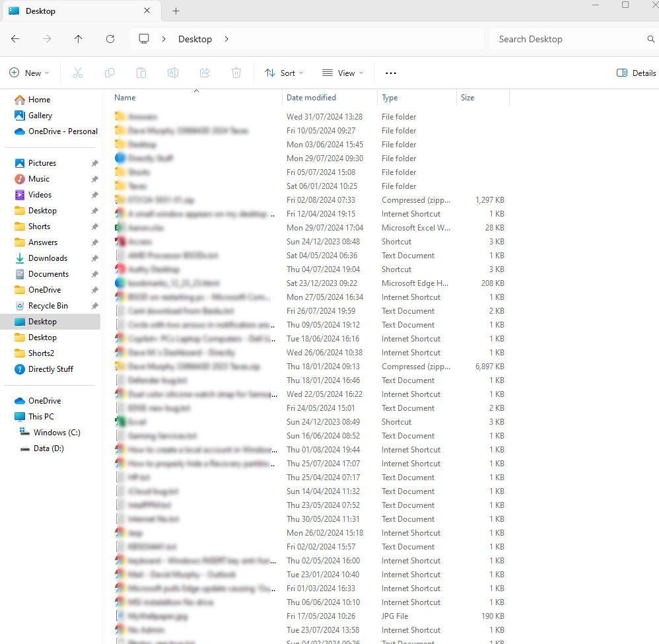Click the Copy icon in the toolbar
The image size is (659, 644).
tap(110, 73)
